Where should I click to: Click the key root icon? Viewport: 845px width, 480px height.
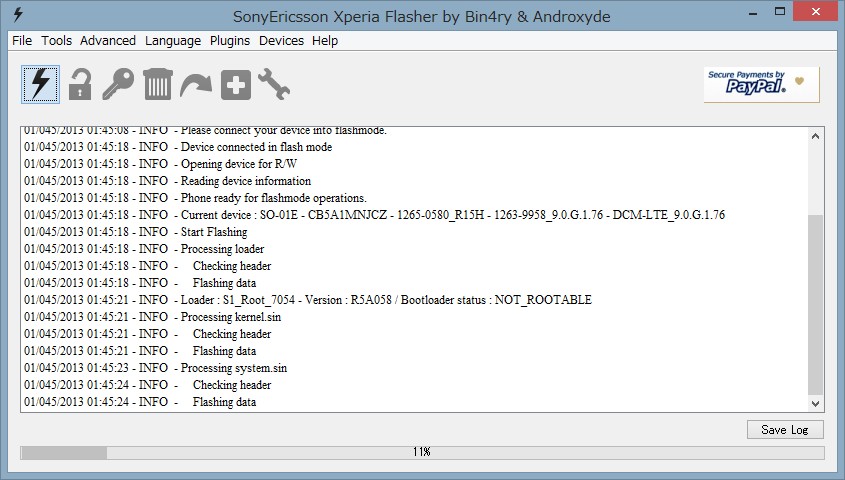[x=118, y=84]
